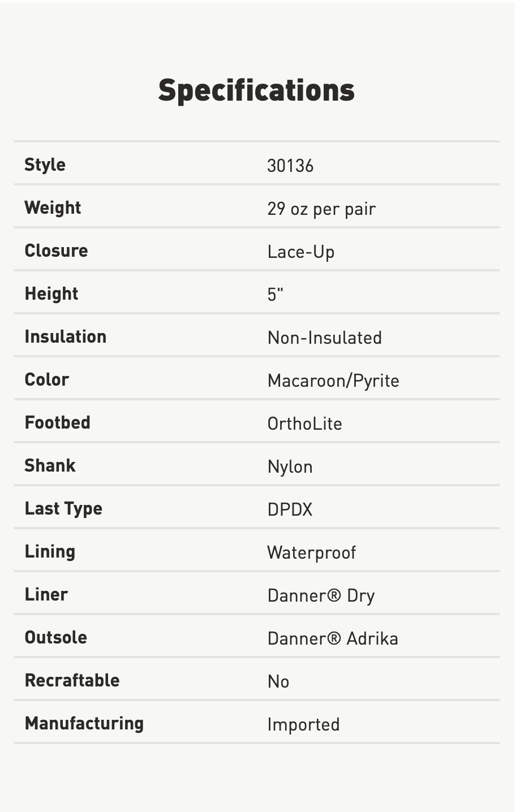The height and width of the screenshot is (812, 516).
Task: Click the Danner® Adrika outsole value
Action: point(333,638)
